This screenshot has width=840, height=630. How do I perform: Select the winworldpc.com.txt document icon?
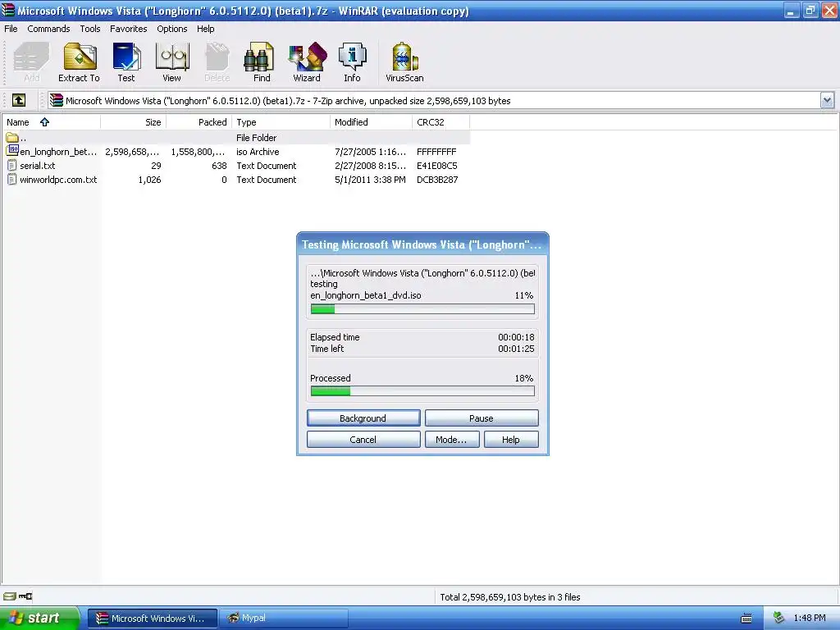(x=11, y=180)
